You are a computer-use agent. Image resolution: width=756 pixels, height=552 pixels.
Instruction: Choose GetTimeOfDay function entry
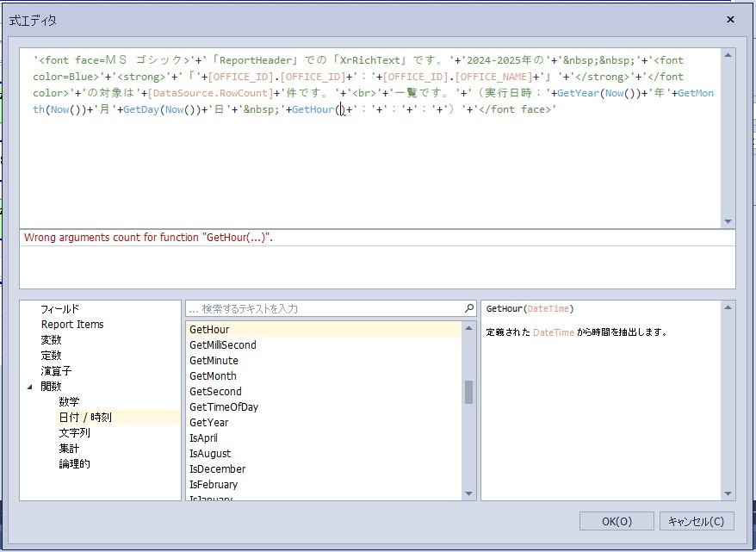223,406
